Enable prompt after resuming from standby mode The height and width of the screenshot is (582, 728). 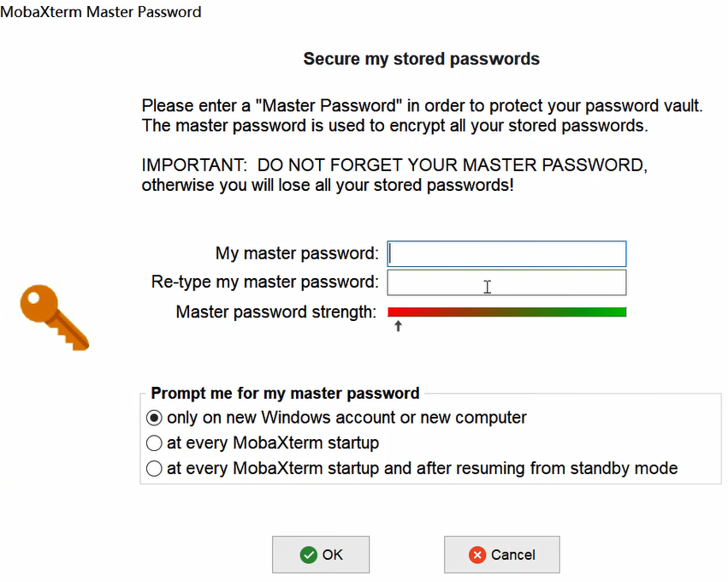pos(154,468)
